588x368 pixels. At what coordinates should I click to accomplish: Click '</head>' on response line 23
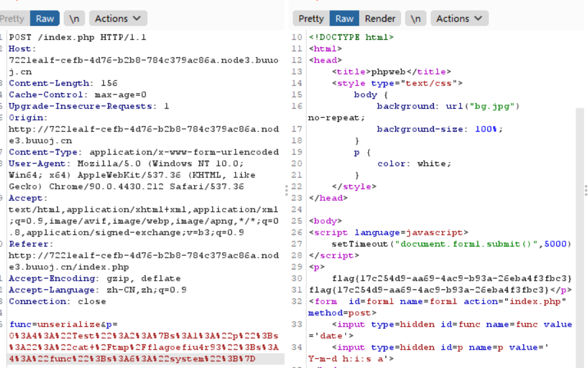coord(329,198)
